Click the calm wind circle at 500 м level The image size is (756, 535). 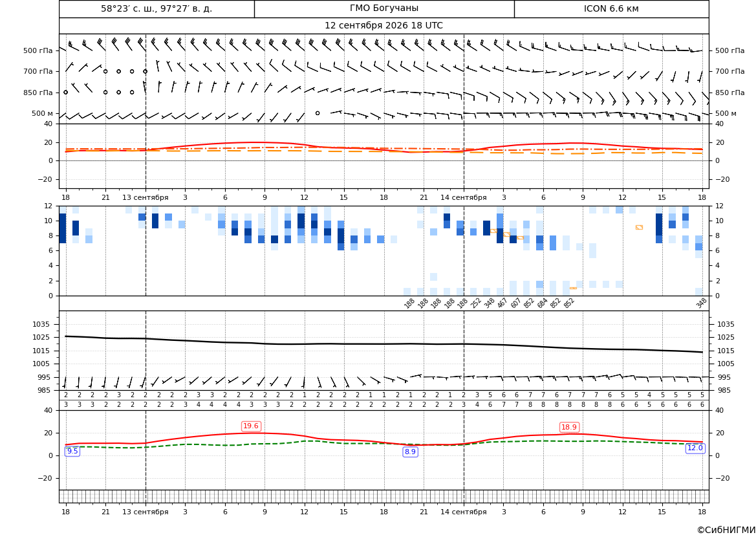coord(318,113)
